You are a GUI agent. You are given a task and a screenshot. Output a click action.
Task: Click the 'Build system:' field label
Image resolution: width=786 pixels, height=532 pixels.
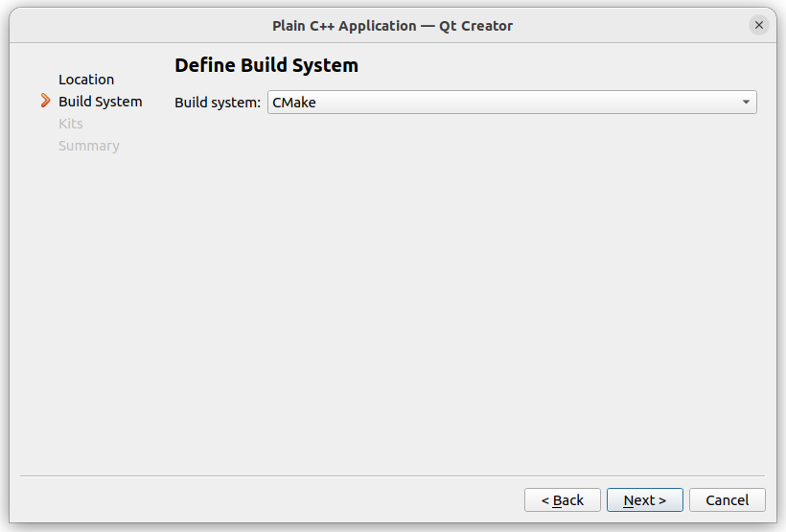218,103
